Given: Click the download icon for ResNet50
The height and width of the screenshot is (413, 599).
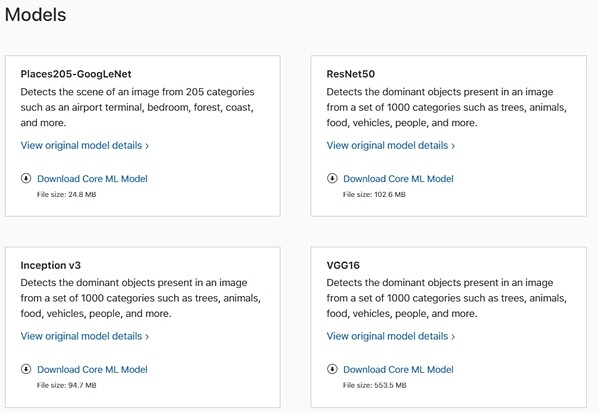Looking at the screenshot, I should [x=332, y=178].
